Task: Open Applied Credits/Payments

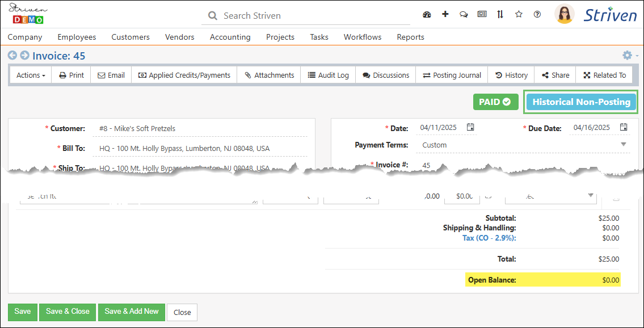Action: coord(184,75)
